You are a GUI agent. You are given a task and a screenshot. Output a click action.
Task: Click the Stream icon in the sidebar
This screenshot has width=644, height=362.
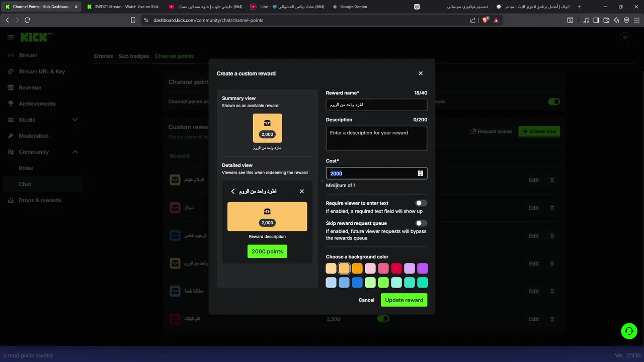point(11,55)
